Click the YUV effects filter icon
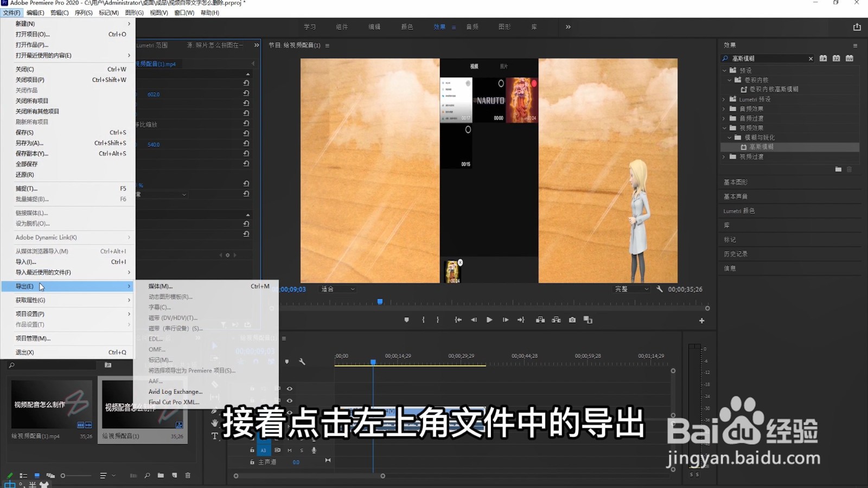 [850, 58]
